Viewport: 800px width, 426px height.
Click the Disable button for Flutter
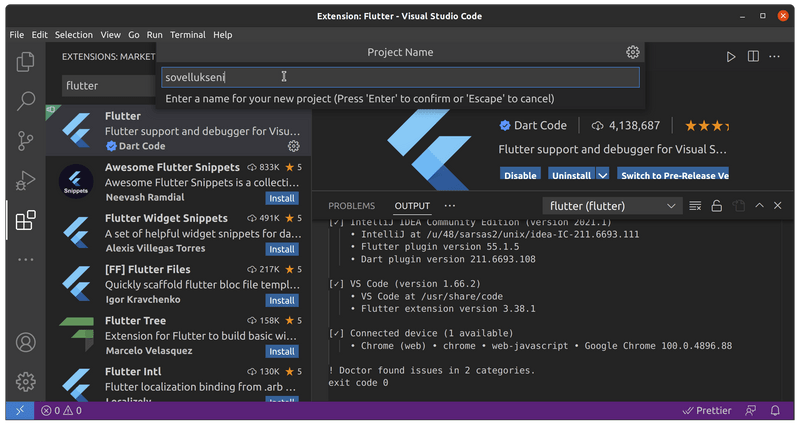[x=520, y=175]
